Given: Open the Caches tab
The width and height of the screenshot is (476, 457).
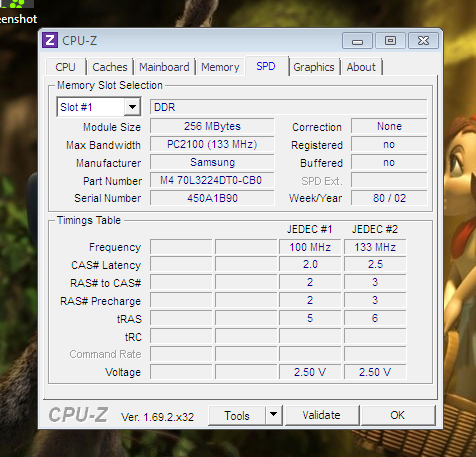Looking at the screenshot, I should (110, 67).
